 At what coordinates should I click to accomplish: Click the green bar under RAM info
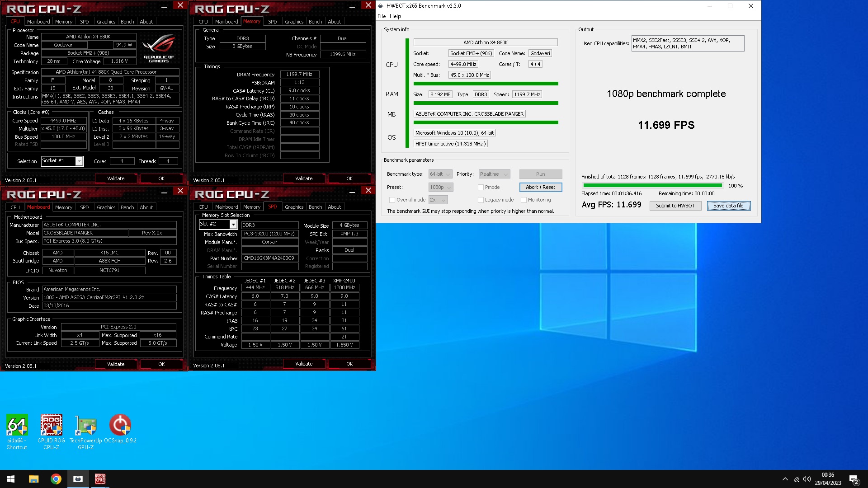(486, 103)
